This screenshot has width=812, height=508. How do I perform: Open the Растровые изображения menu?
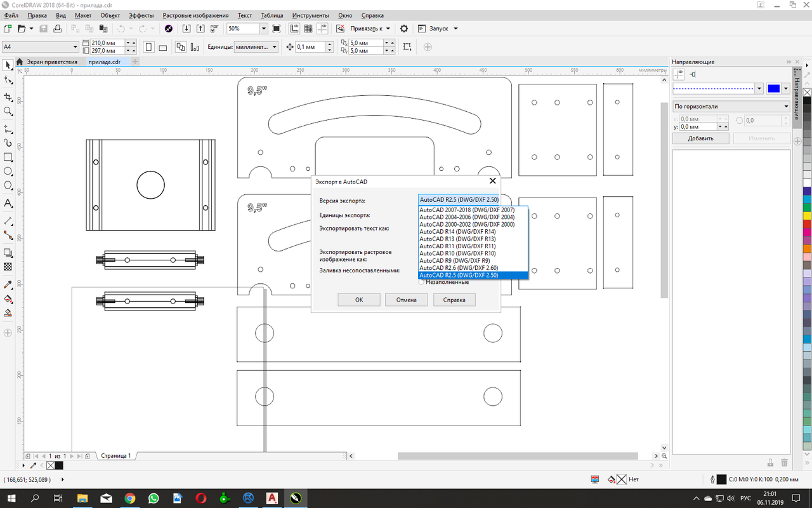[x=196, y=15]
